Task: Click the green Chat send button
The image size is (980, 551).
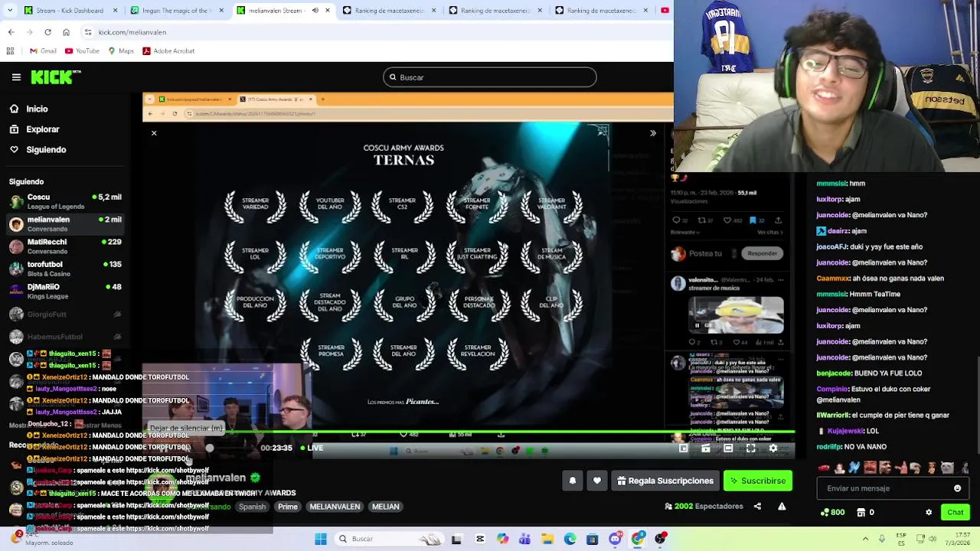Action: click(955, 512)
